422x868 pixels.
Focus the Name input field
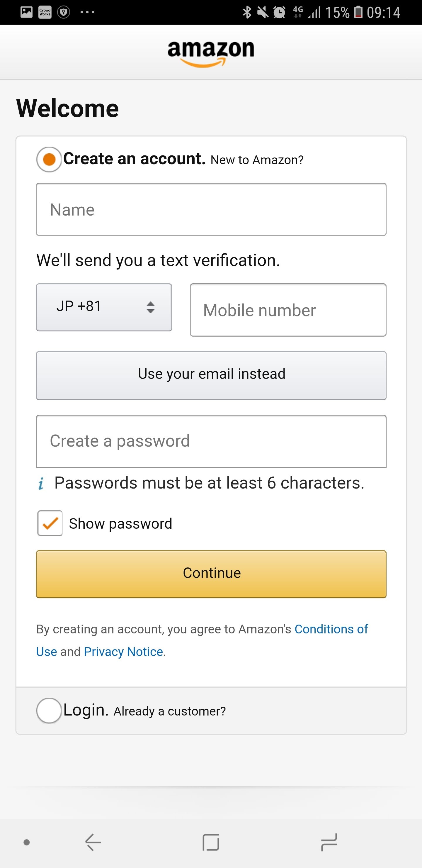pos(211,210)
